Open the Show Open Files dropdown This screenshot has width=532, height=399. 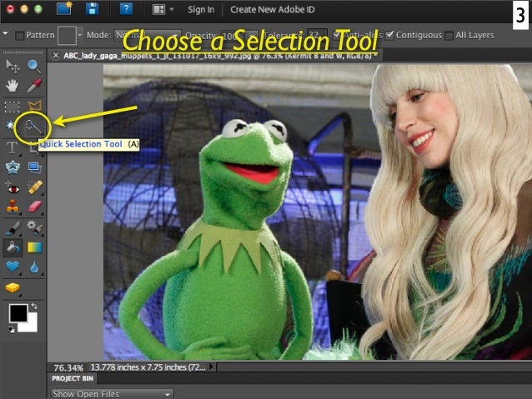pyautogui.click(x=112, y=394)
